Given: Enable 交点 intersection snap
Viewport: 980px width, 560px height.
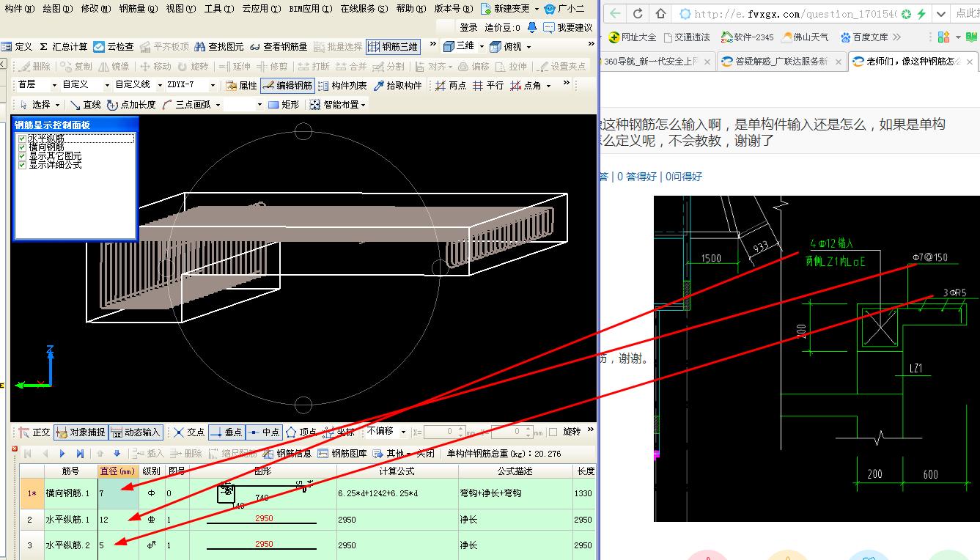Looking at the screenshot, I should (189, 432).
